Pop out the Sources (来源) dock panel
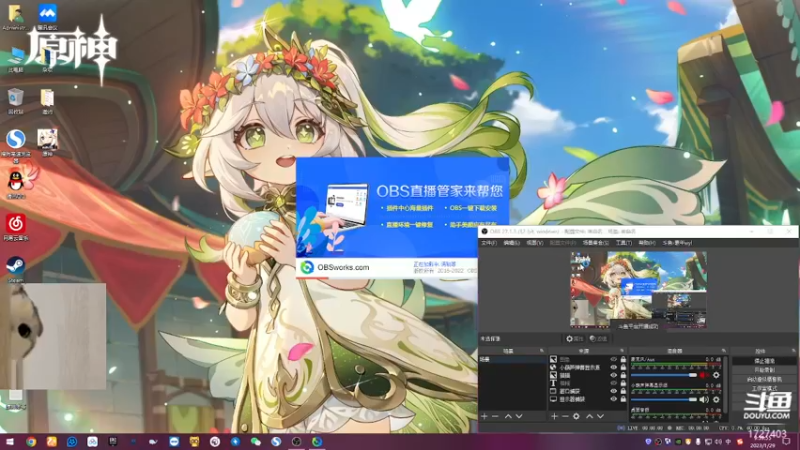Screen dimensions: 800x450 point(622,351)
